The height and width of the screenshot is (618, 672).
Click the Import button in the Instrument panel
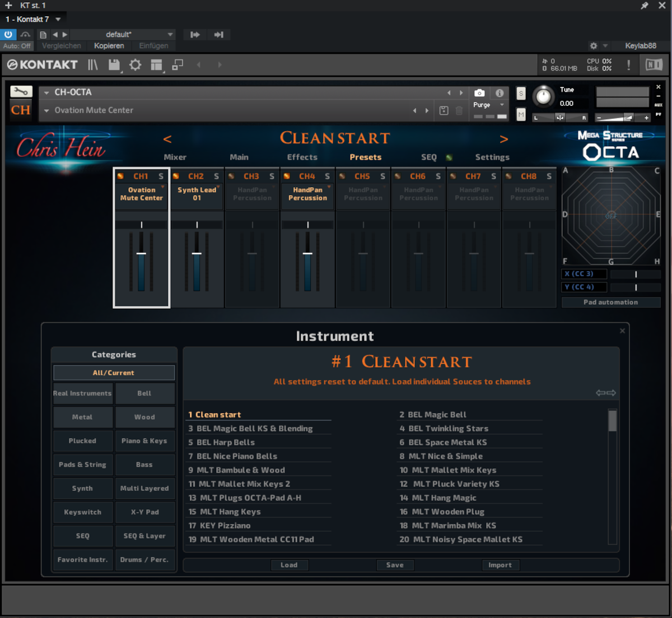500,565
